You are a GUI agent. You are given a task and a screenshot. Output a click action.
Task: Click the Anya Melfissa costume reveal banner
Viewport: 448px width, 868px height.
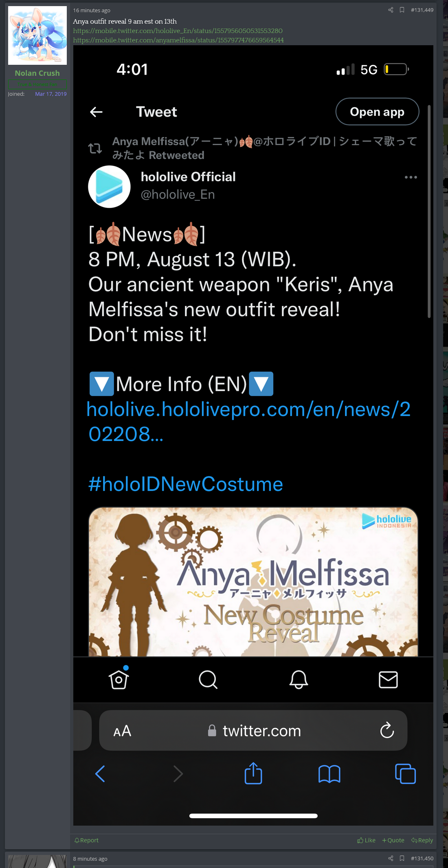point(253,582)
